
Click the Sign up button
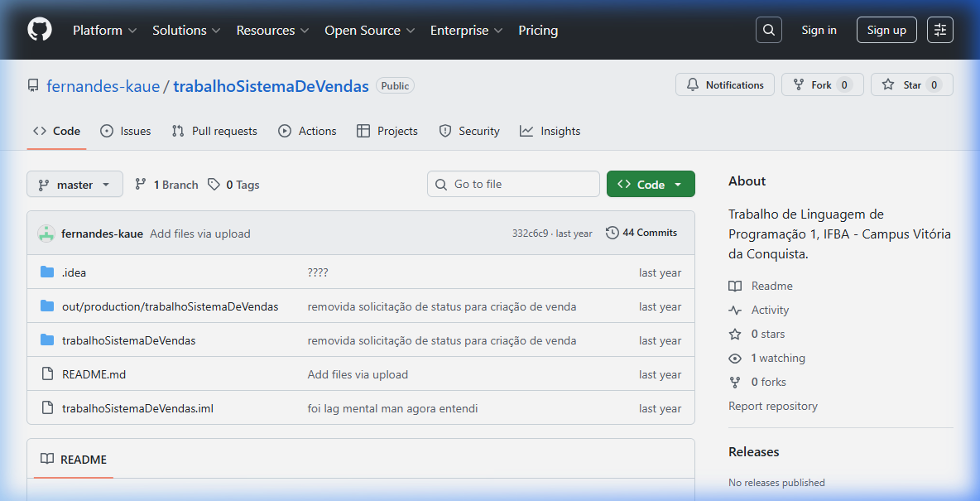point(886,29)
